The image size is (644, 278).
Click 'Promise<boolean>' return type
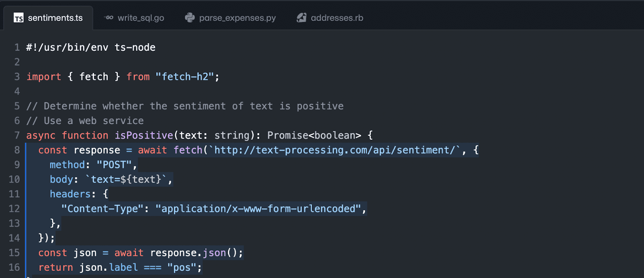point(314,135)
